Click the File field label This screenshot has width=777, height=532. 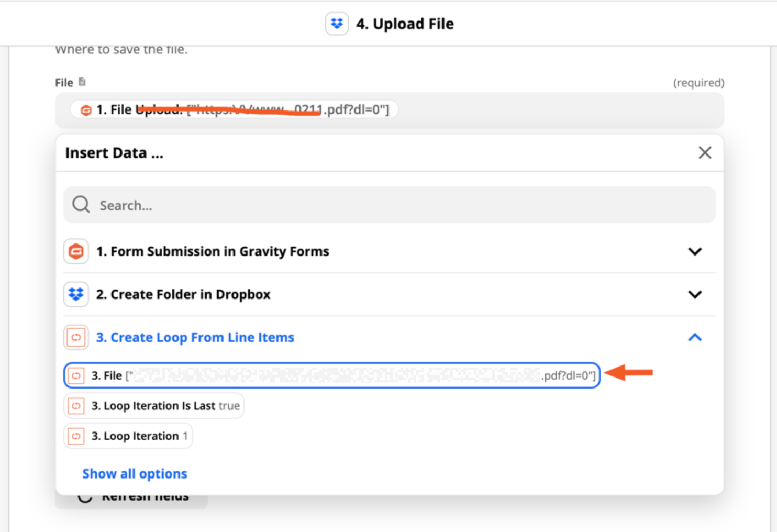point(64,83)
